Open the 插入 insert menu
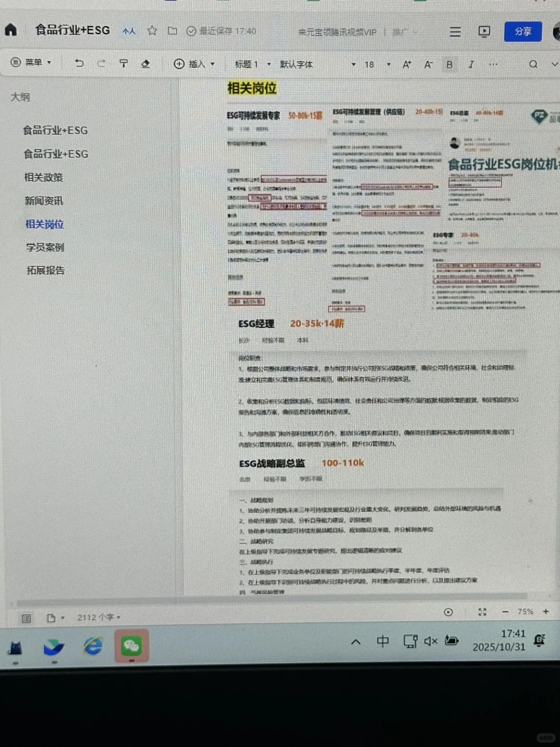560x747 pixels. [x=192, y=63]
